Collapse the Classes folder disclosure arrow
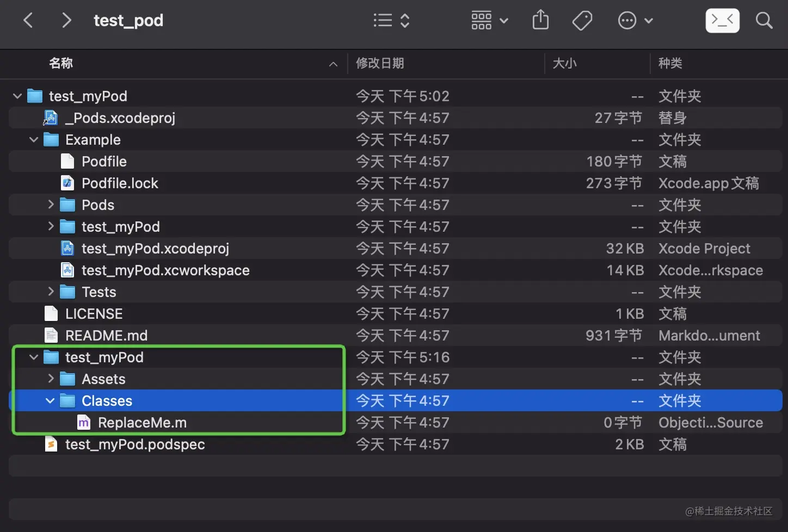The image size is (788, 532). tap(50, 401)
